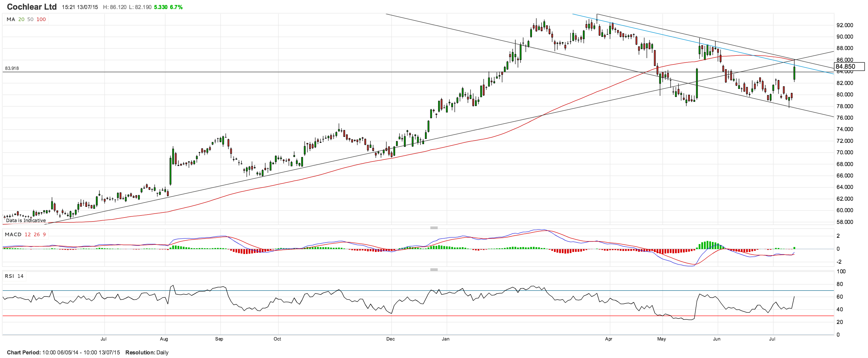868x358 pixels.
Task: Select the green 20 moving average period
Action: click(x=21, y=20)
